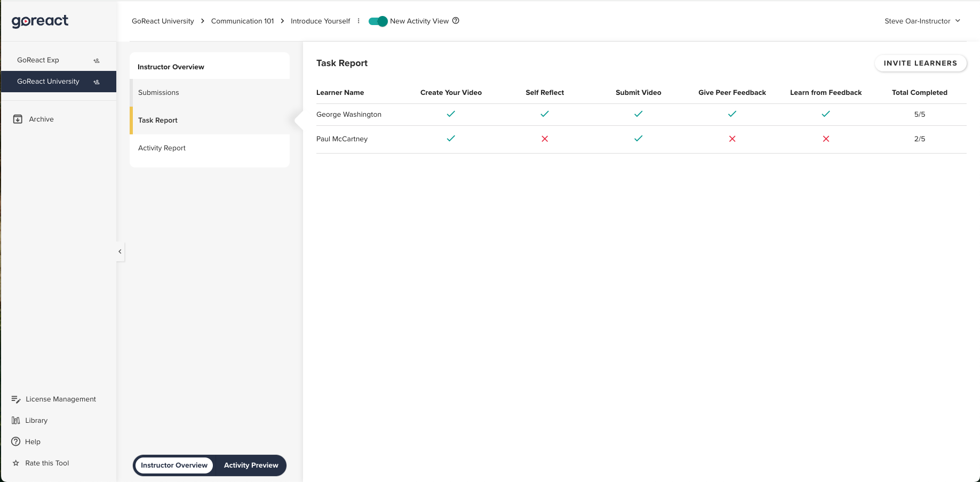Click the Rate this Tool star icon
Screen dimensions: 980x482
coord(15,463)
